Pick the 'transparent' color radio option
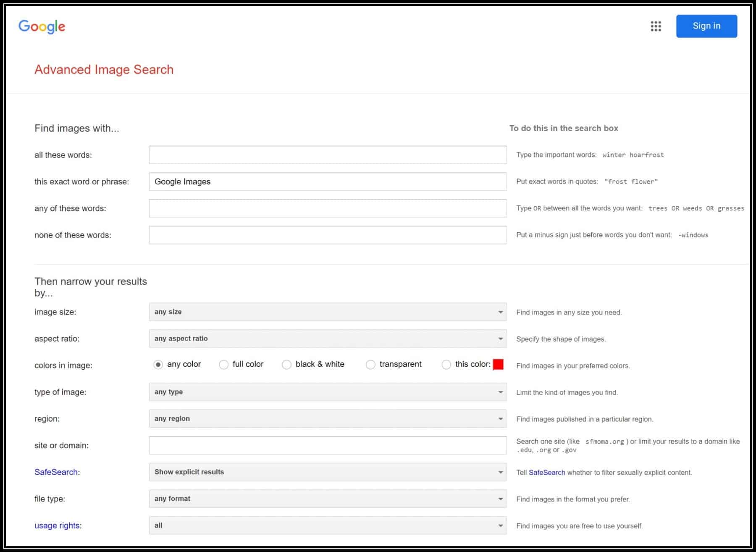The image size is (756, 552). [370, 365]
